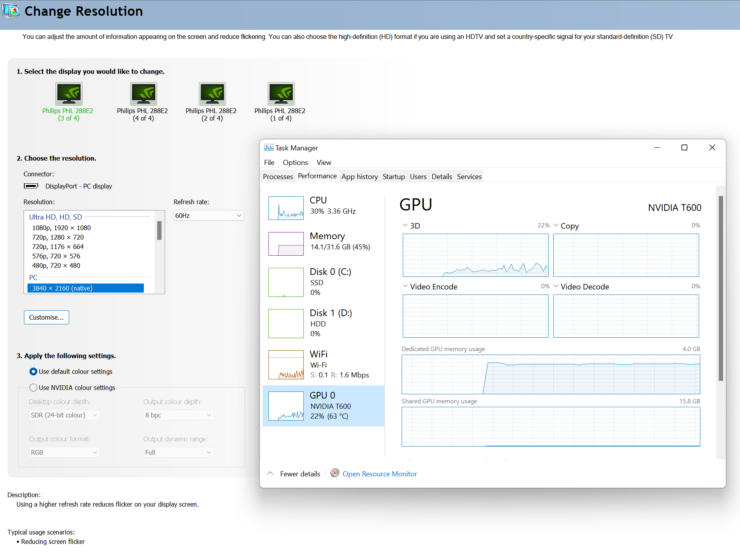Select Philips PHL 288E2 display 1 of 4

(281, 93)
